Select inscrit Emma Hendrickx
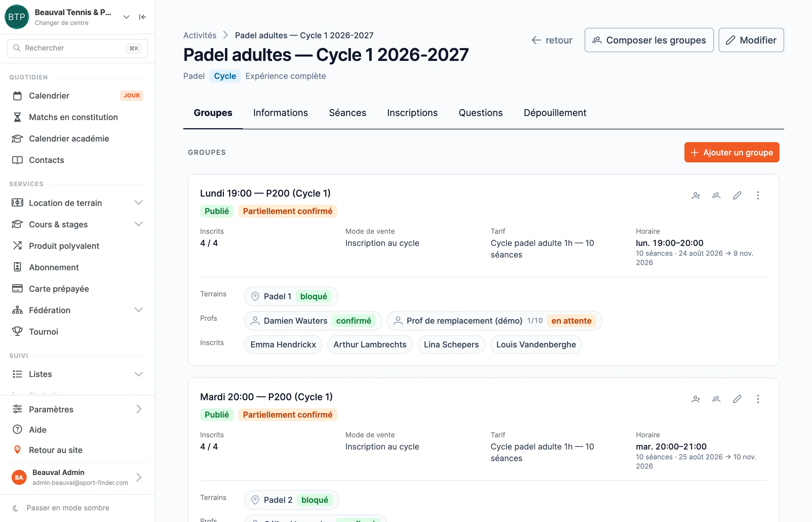812x522 pixels. pyautogui.click(x=283, y=345)
